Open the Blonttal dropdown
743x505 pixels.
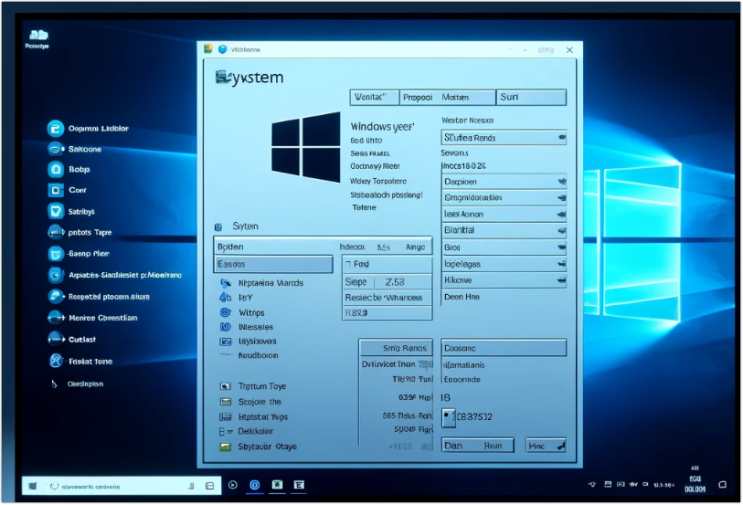coord(504,230)
